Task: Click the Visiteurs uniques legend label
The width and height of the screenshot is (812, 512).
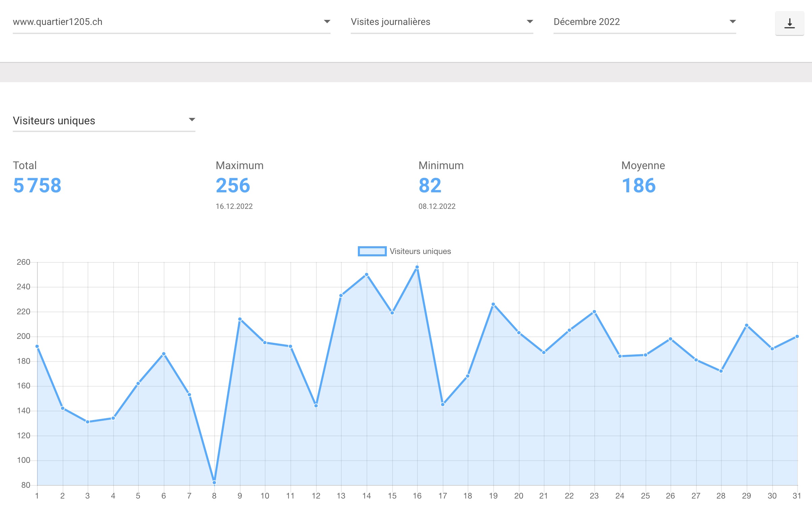Action: pos(420,251)
